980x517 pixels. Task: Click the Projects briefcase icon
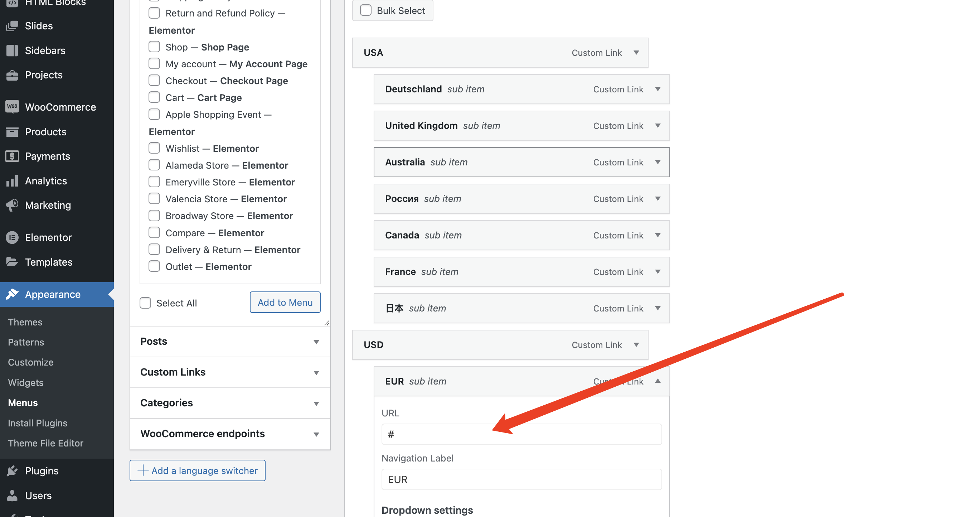[x=12, y=75]
